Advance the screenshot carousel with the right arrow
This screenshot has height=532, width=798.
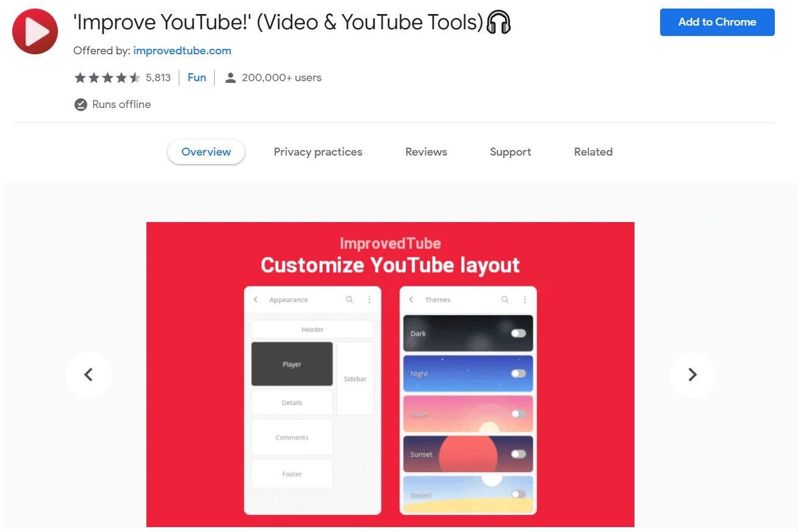coord(692,375)
